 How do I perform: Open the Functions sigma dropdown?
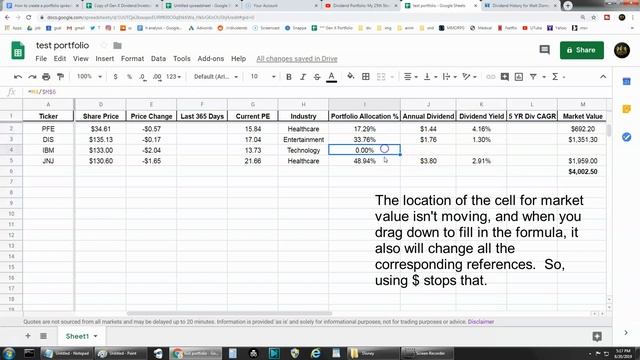coord(558,77)
